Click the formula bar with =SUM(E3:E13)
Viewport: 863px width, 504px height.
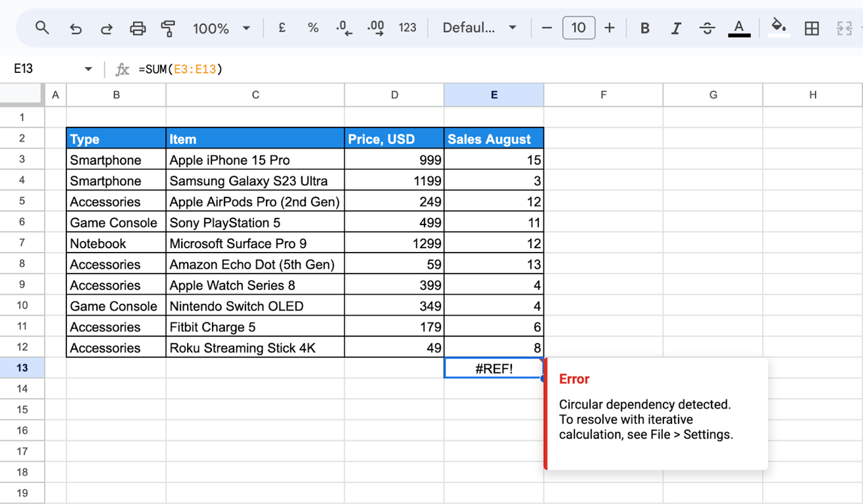[x=499, y=69]
